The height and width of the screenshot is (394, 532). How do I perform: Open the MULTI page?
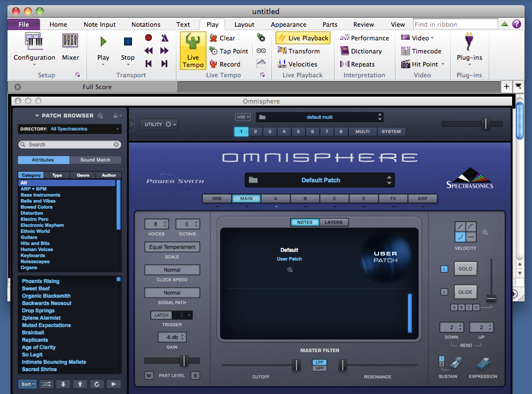tap(362, 131)
